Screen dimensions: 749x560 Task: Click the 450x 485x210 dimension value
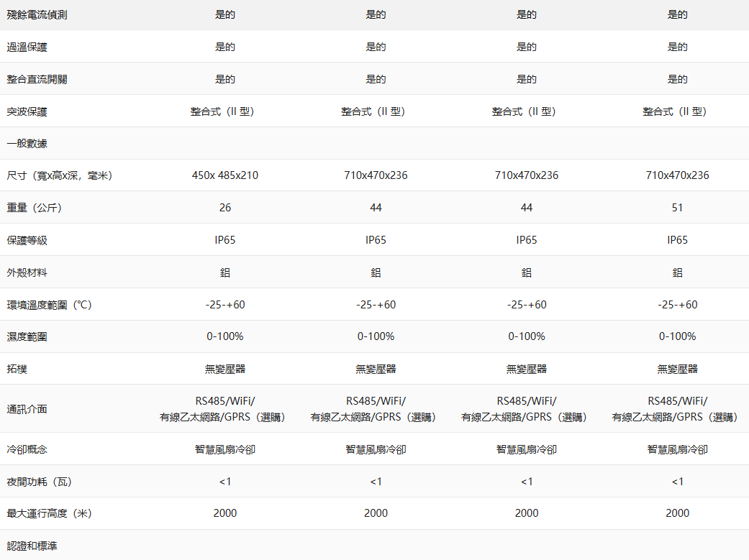point(224,175)
